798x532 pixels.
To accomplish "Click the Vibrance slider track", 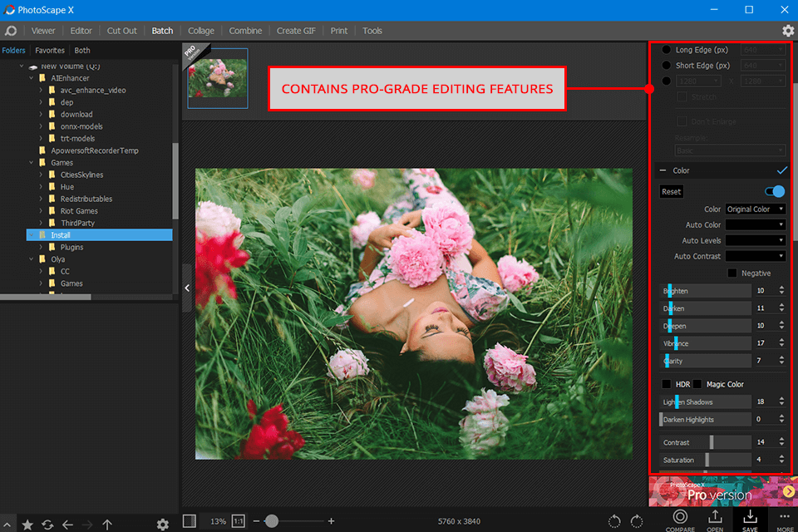I will (705, 342).
